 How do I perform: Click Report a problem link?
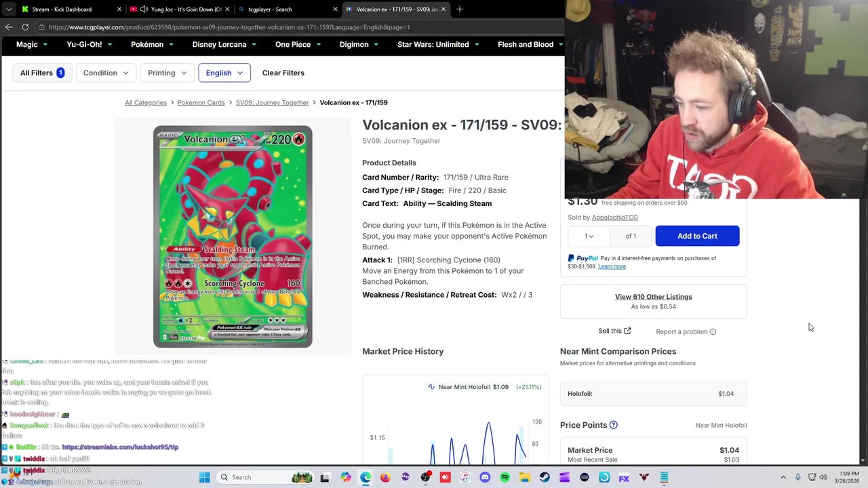(x=686, y=331)
